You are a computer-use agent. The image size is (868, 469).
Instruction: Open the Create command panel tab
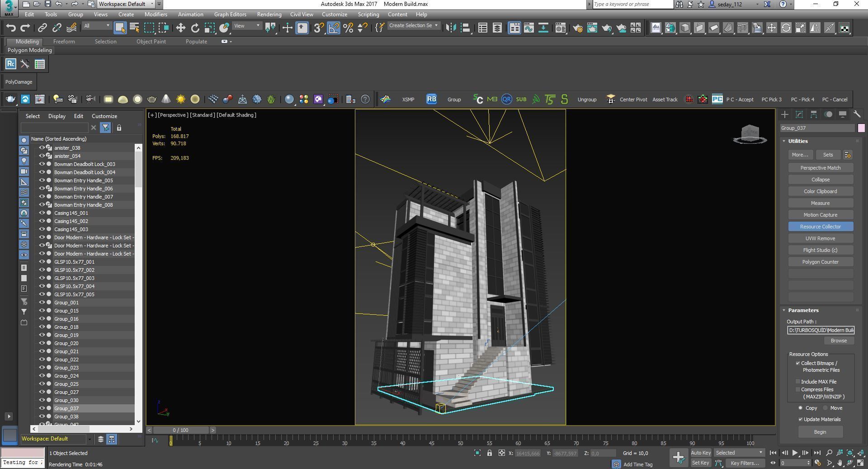pos(784,114)
